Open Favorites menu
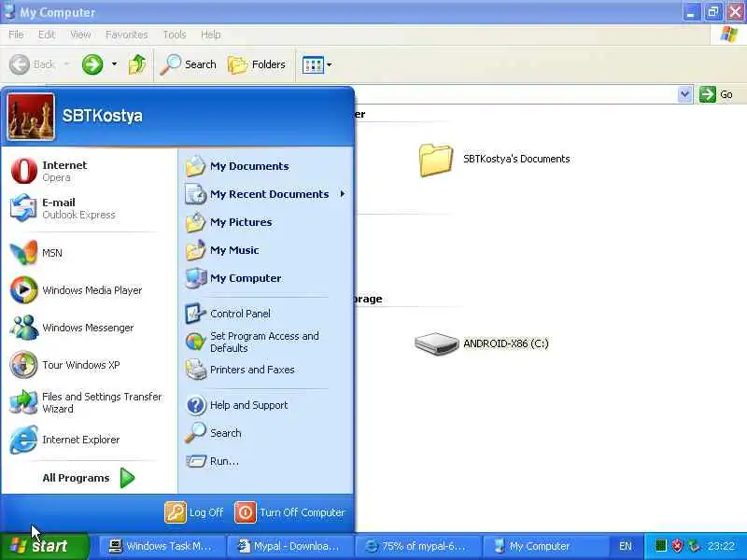Image resolution: width=747 pixels, height=560 pixels. [127, 35]
